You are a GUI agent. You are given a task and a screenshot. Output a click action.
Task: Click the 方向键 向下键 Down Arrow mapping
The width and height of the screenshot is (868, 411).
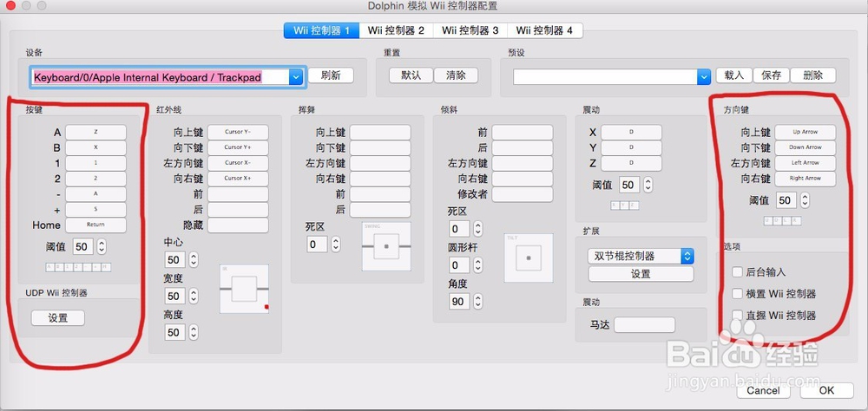805,147
